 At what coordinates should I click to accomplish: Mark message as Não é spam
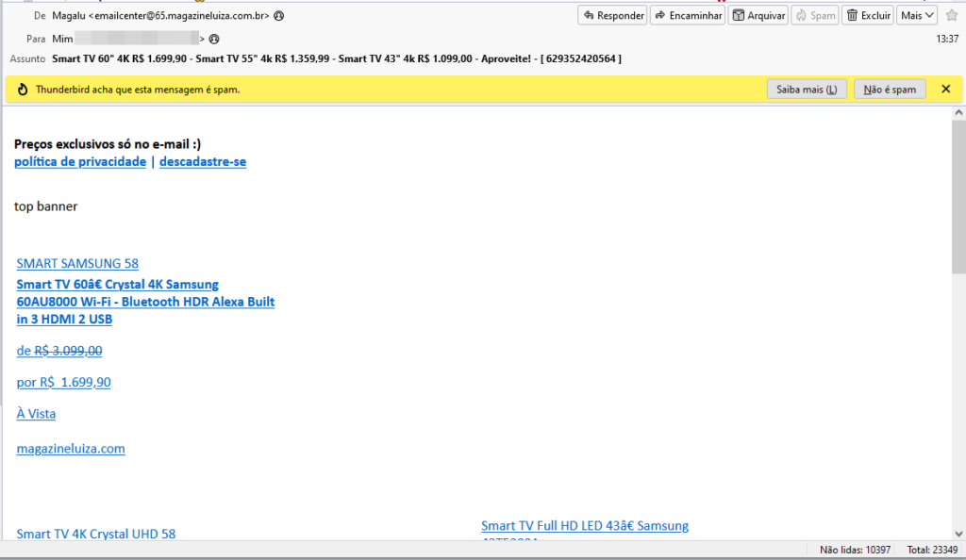click(x=890, y=90)
